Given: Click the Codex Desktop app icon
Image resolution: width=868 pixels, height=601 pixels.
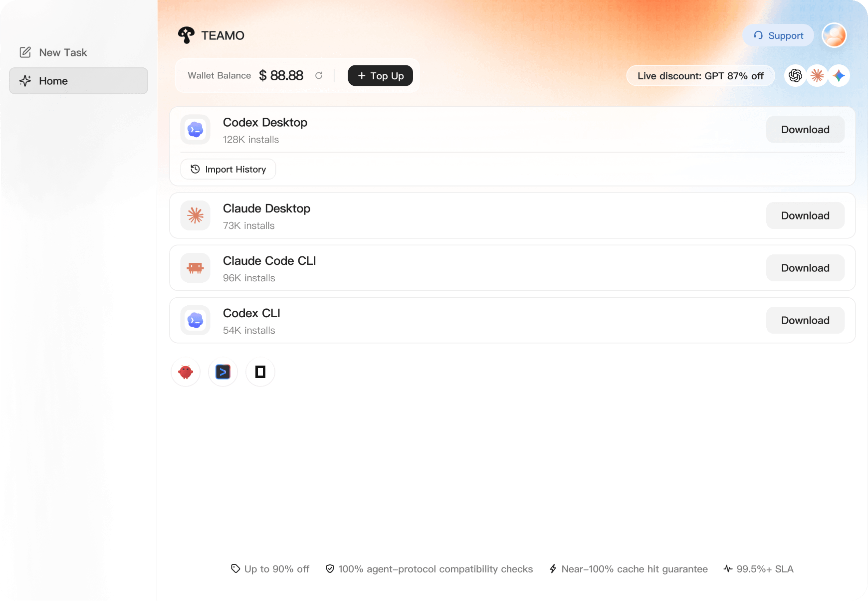Looking at the screenshot, I should [195, 130].
